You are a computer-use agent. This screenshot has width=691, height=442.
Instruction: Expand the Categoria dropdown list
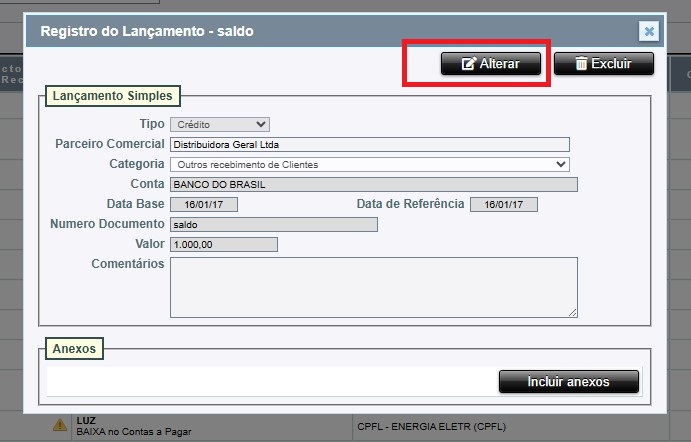369,164
